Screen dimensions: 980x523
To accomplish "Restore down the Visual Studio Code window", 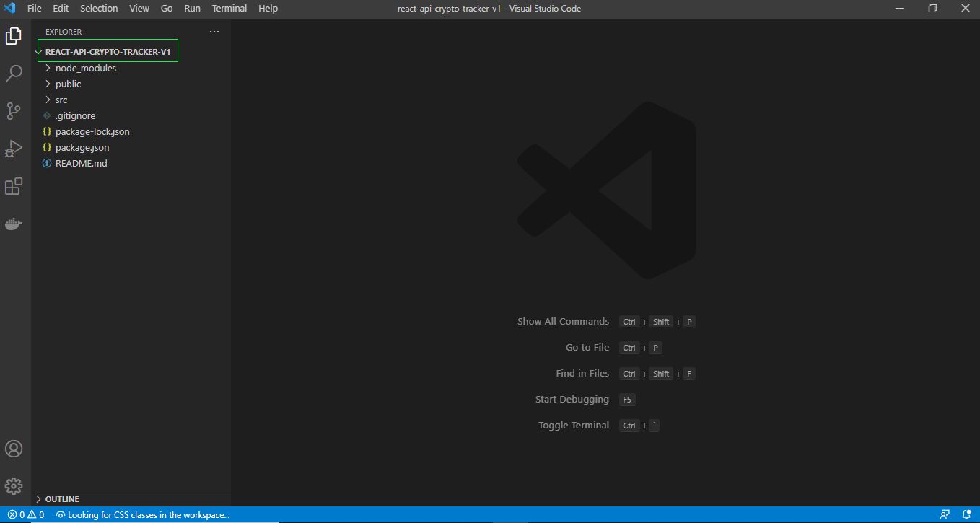I will point(932,9).
